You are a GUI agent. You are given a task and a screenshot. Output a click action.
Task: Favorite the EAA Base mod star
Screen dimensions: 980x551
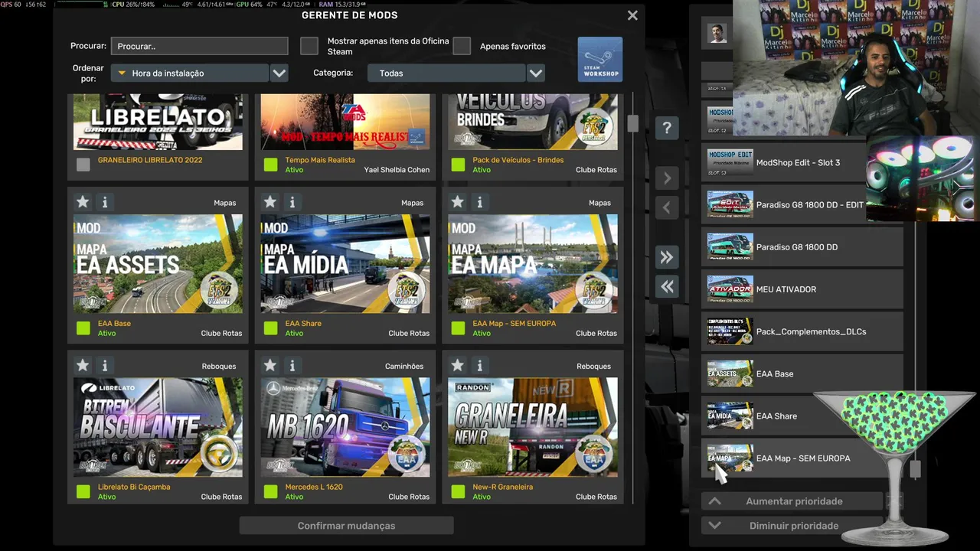pos(83,202)
